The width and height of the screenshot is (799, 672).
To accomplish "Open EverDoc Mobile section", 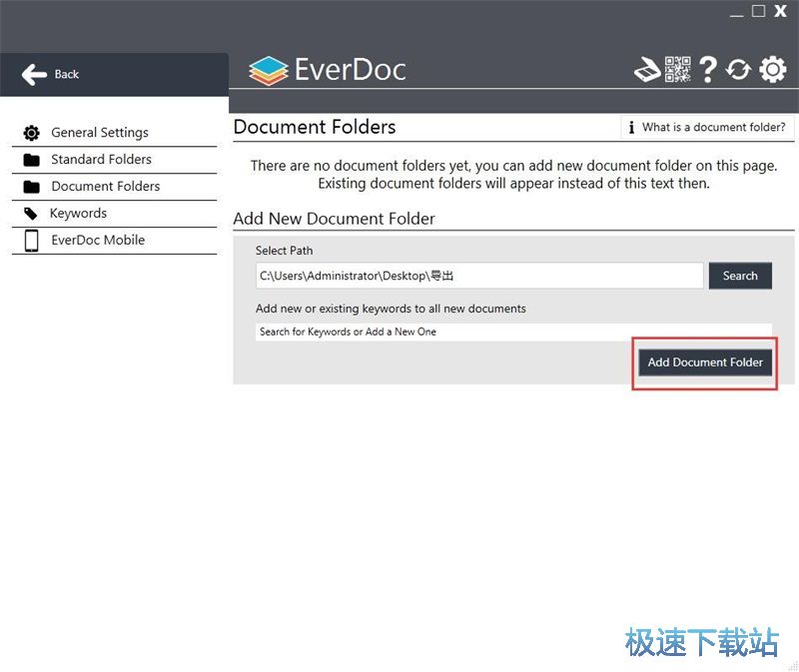I will click(114, 241).
